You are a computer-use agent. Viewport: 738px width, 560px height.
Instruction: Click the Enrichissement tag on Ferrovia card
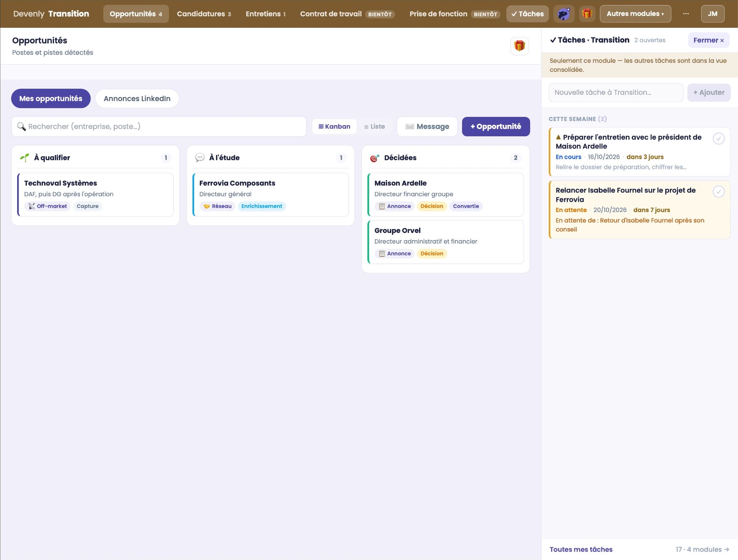click(x=262, y=206)
